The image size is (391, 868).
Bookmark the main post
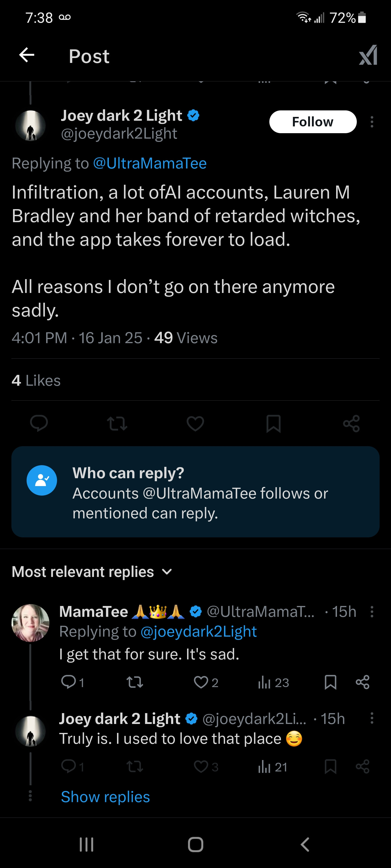pos(273,423)
